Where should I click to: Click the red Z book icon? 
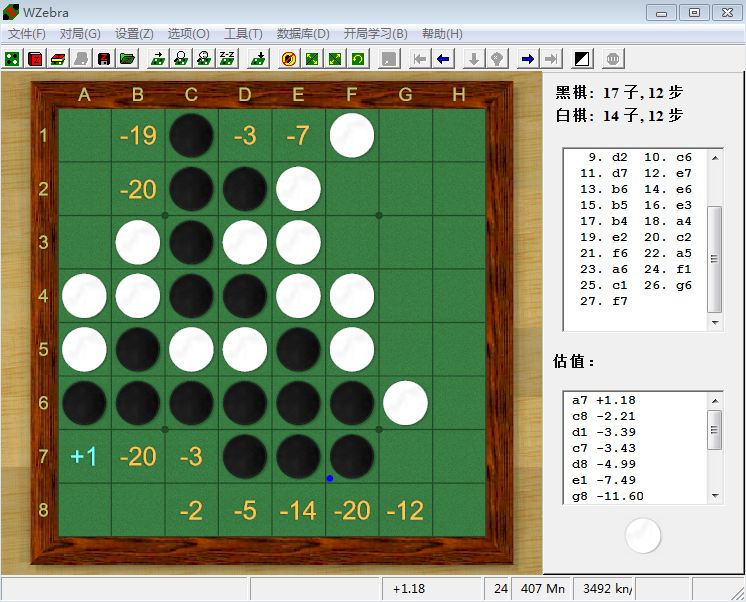35,59
